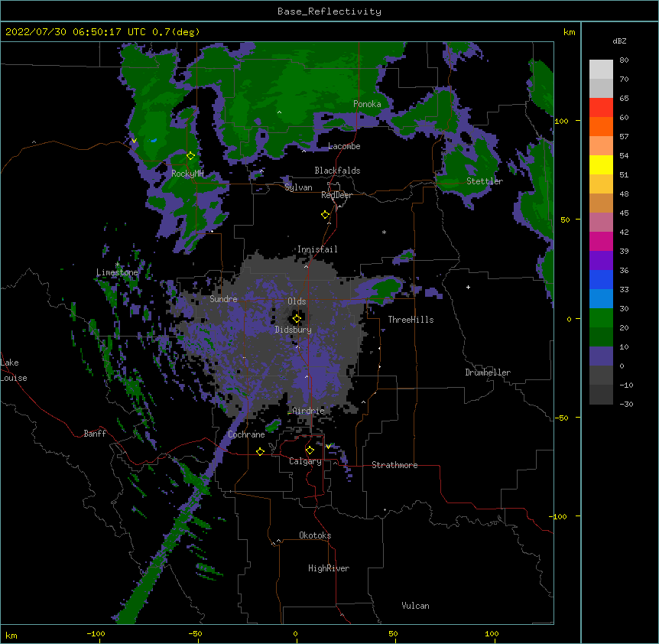The width and height of the screenshot is (659, 644).
Task: Click the Limestone label
Action: (x=117, y=272)
